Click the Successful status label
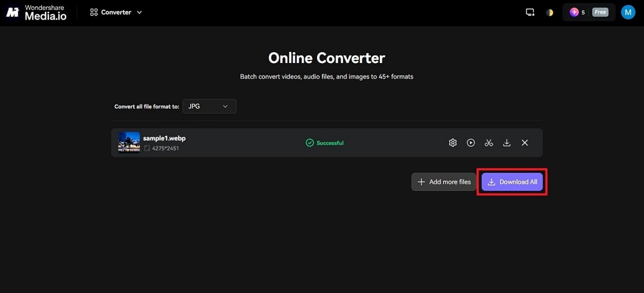 tap(324, 143)
